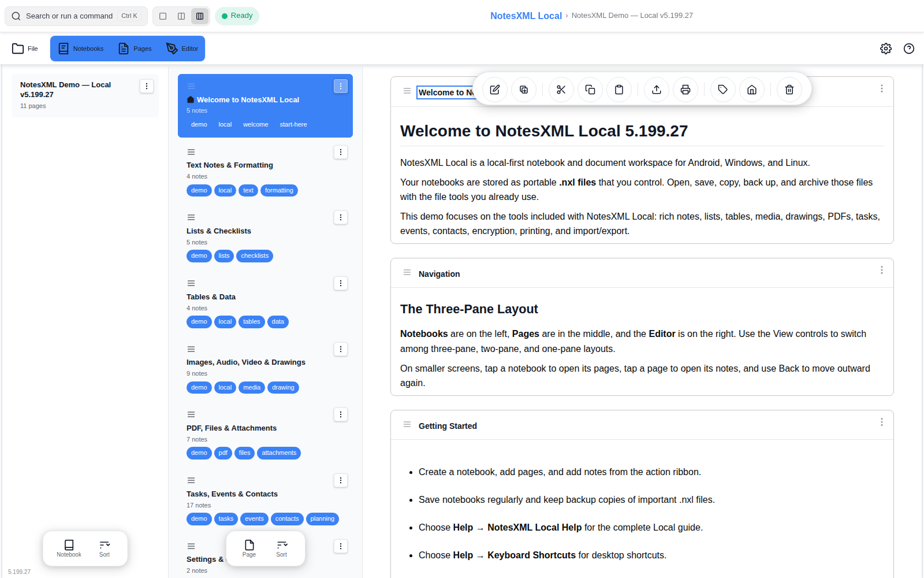Open options for PDF, Files & Attachments page
This screenshot has width=924, height=578.
pos(341,414)
